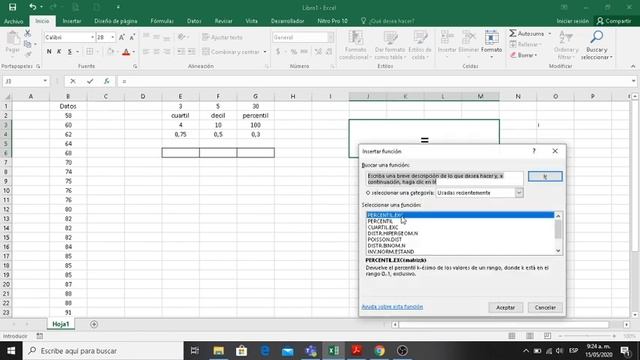The image size is (640, 360).
Task: Open the Archivo tab
Action: click(x=13, y=21)
